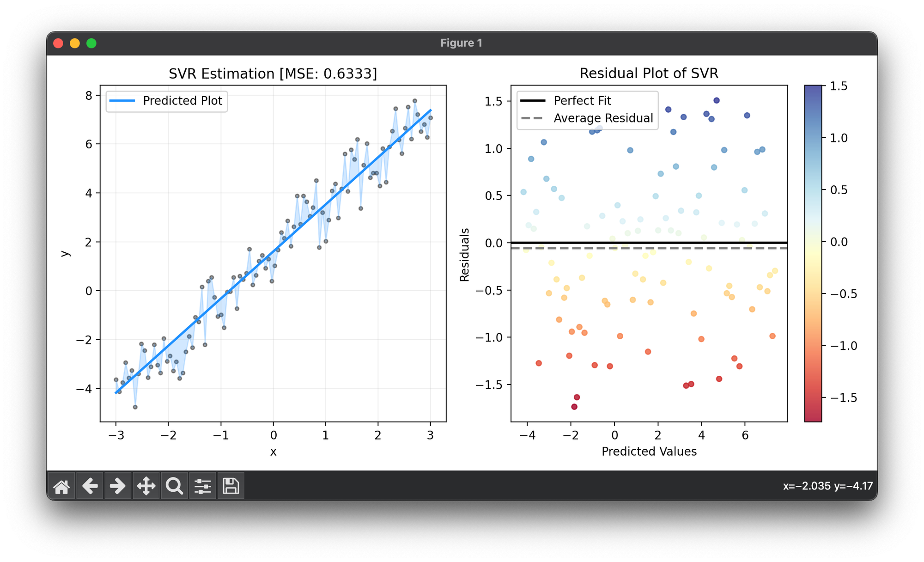924x562 pixels.
Task: Click the −4 tick on left plot y-axis
Action: coord(85,389)
